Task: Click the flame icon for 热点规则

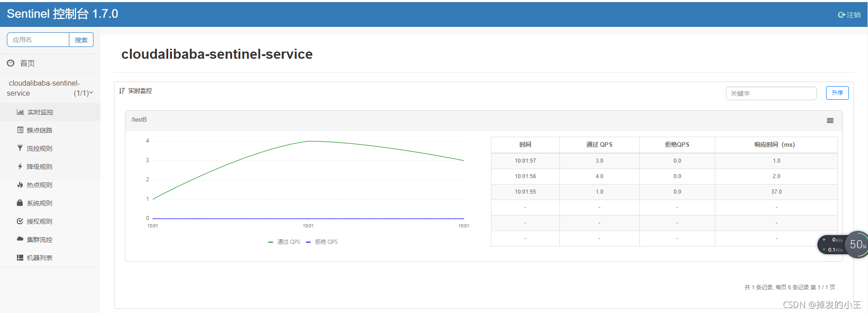Action: pyautogui.click(x=20, y=185)
